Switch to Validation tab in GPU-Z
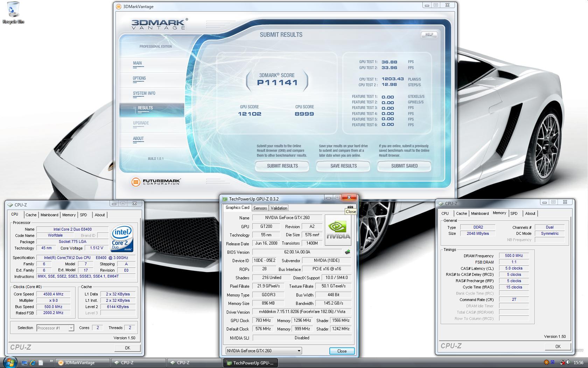 (x=279, y=208)
